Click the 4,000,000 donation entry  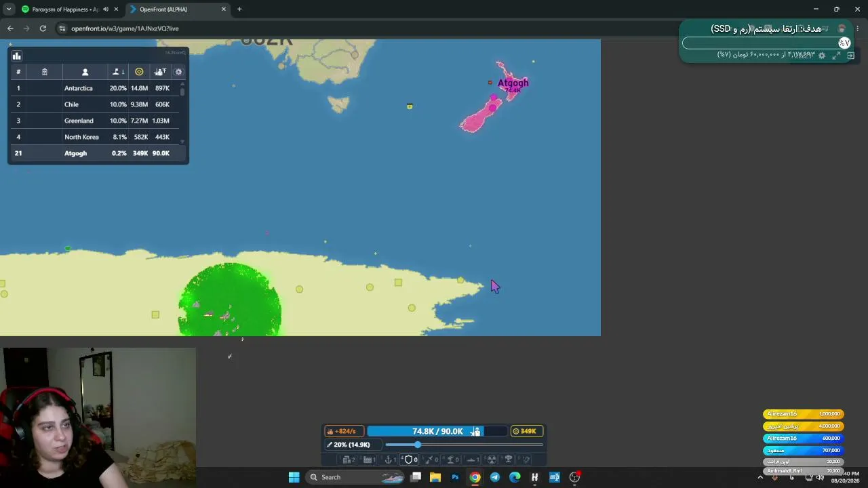[x=804, y=426]
